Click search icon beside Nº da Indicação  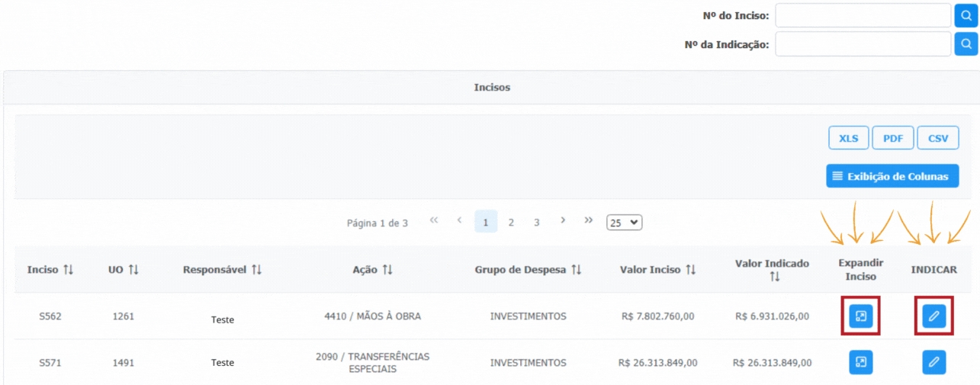tap(966, 43)
